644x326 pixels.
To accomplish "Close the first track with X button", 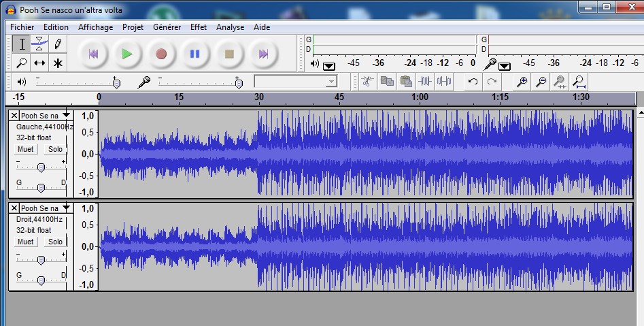I will pos(14,116).
